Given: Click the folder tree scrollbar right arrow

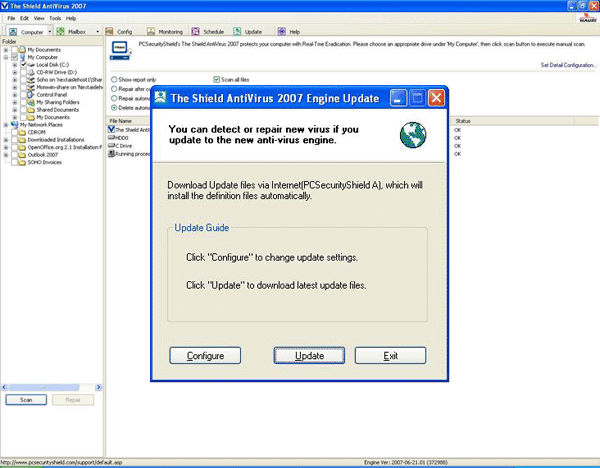Looking at the screenshot, I should point(99,387).
